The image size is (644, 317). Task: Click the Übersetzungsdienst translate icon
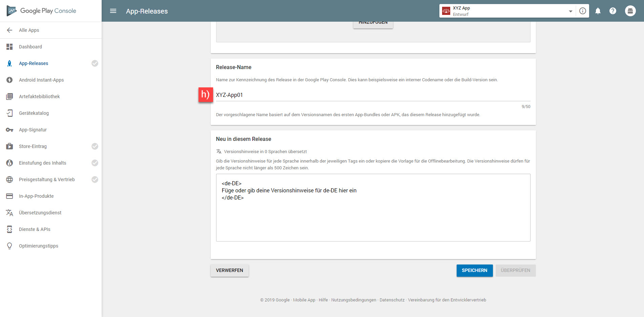click(x=9, y=213)
